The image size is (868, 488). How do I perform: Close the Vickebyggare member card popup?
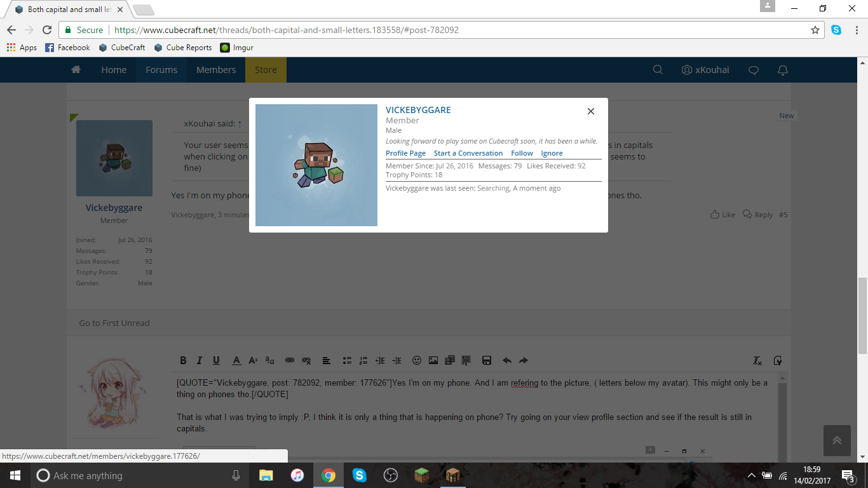tap(591, 111)
